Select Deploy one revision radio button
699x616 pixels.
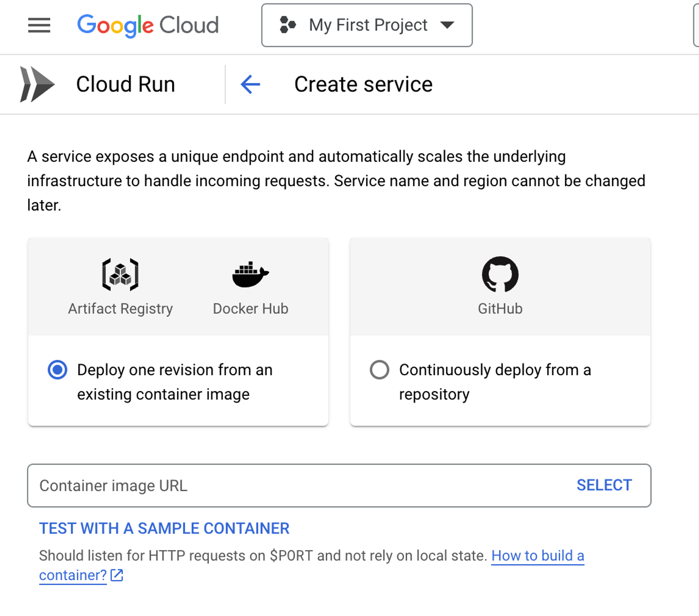[58, 370]
